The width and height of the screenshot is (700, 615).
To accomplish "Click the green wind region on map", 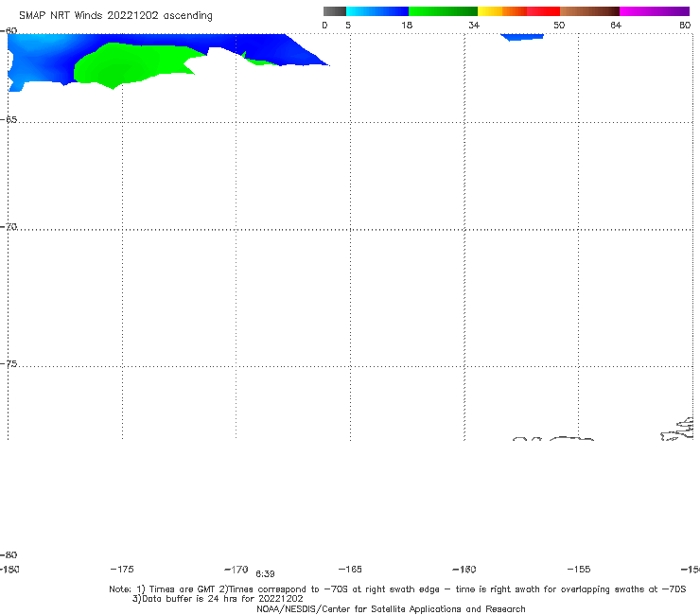I will pyautogui.click(x=130, y=64).
